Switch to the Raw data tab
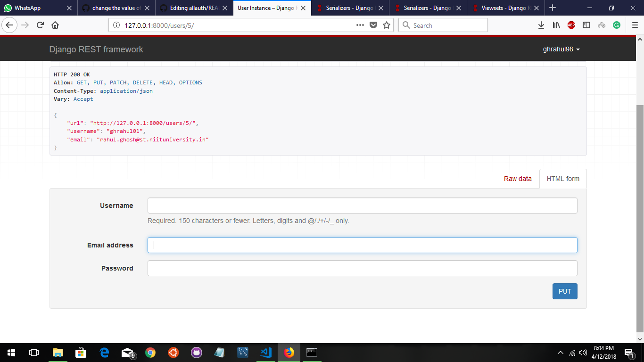Image resolution: width=644 pixels, height=362 pixels. [x=517, y=179]
